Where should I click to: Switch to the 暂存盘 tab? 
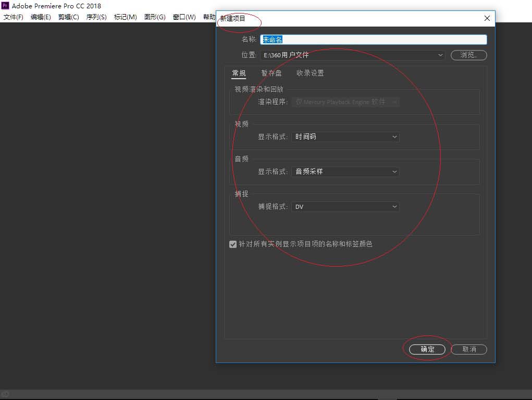point(271,73)
